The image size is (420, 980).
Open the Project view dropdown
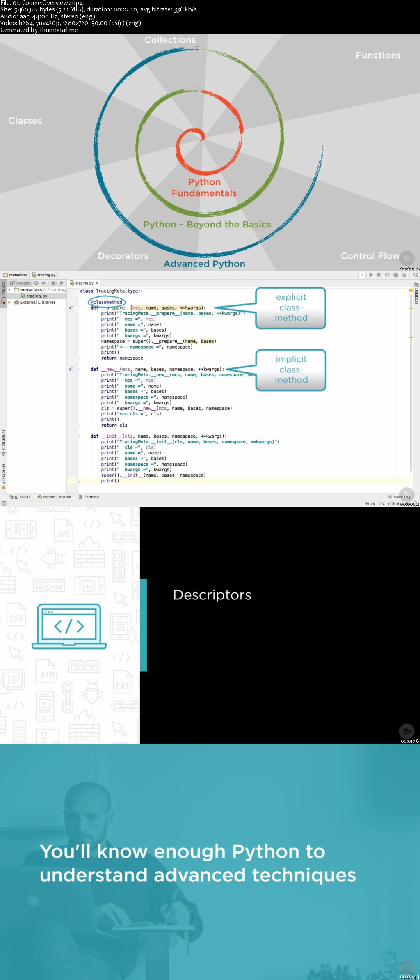[x=21, y=283]
